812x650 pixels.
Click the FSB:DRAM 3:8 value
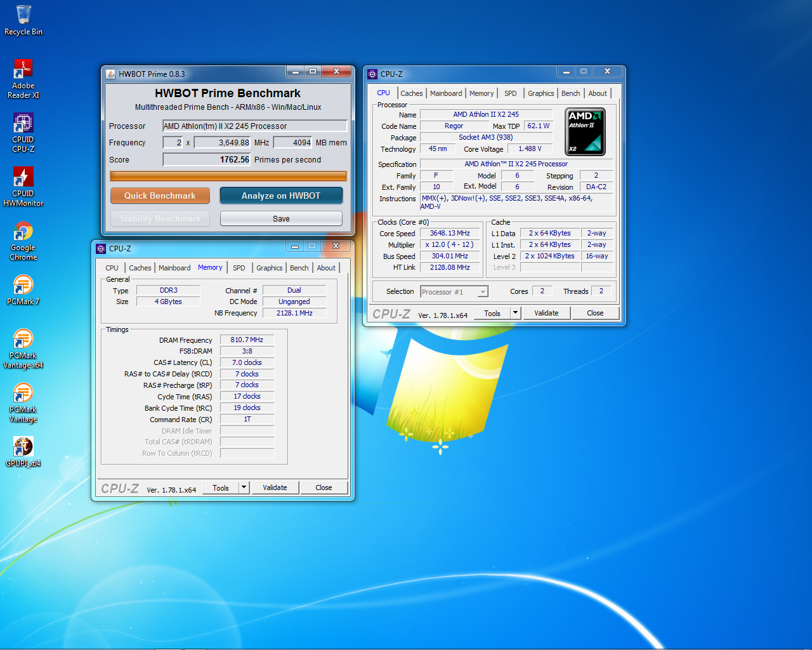click(x=247, y=351)
